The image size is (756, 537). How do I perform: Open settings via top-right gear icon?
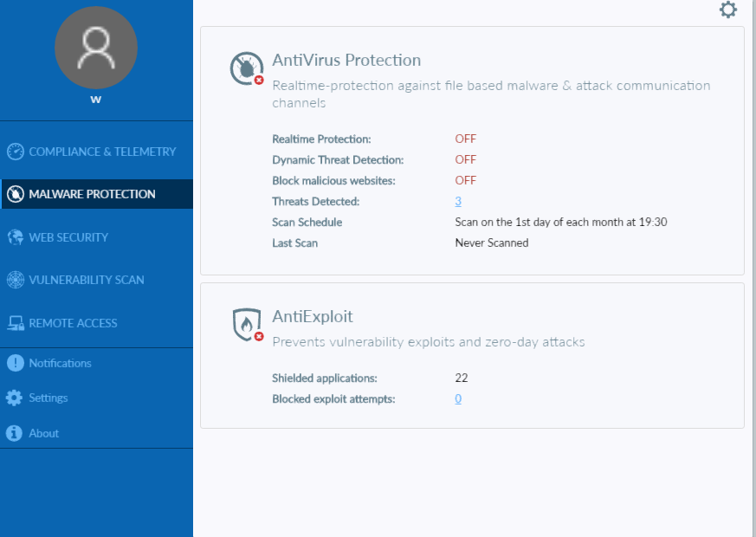728,10
